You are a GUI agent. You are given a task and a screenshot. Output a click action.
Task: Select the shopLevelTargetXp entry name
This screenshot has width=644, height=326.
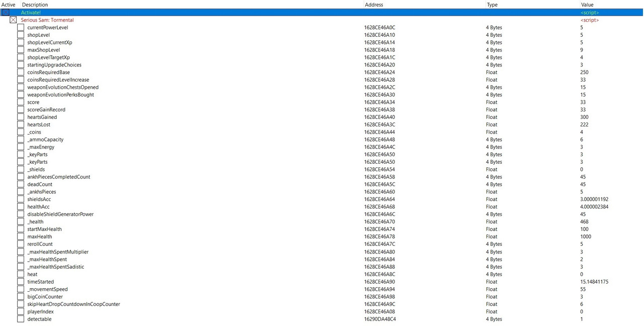[x=49, y=57]
